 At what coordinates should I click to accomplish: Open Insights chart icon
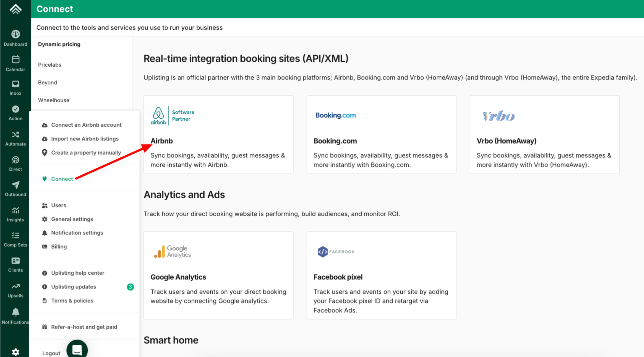point(15,210)
